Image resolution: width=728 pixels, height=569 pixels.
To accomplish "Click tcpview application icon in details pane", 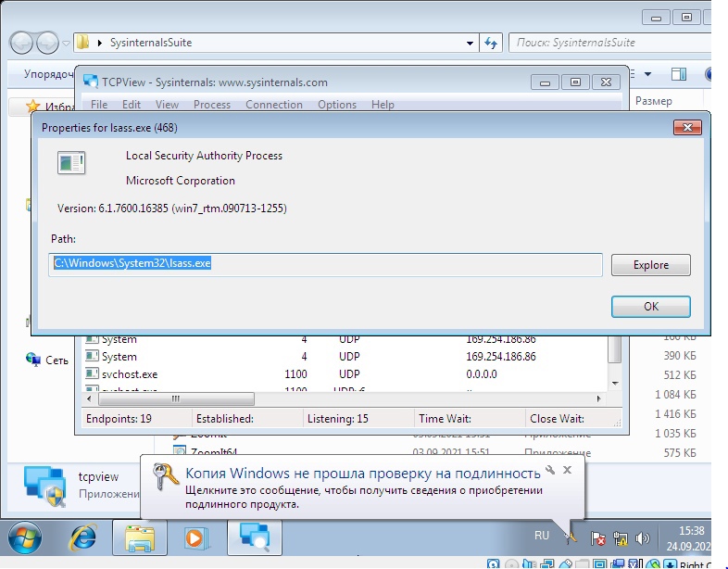I will (x=45, y=487).
